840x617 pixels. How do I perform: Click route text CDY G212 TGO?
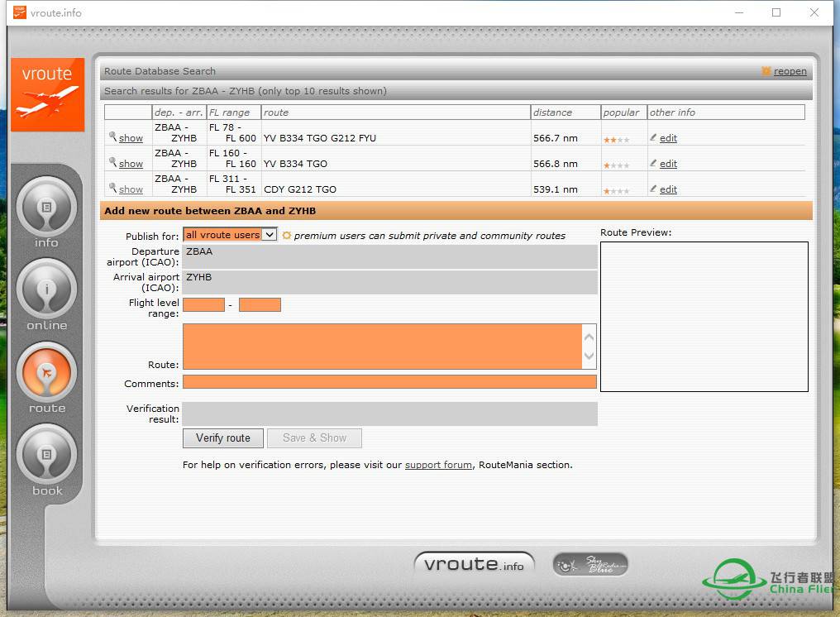[x=300, y=189]
